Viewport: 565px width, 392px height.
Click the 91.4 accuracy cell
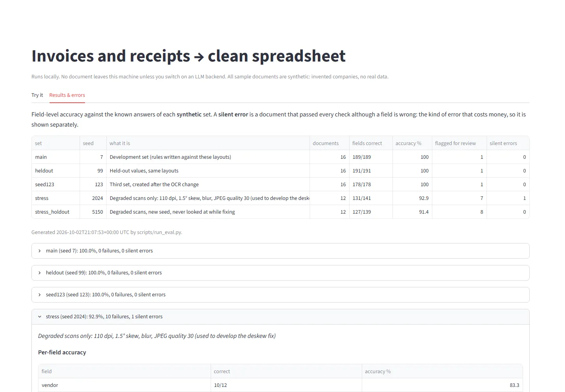tap(412, 212)
